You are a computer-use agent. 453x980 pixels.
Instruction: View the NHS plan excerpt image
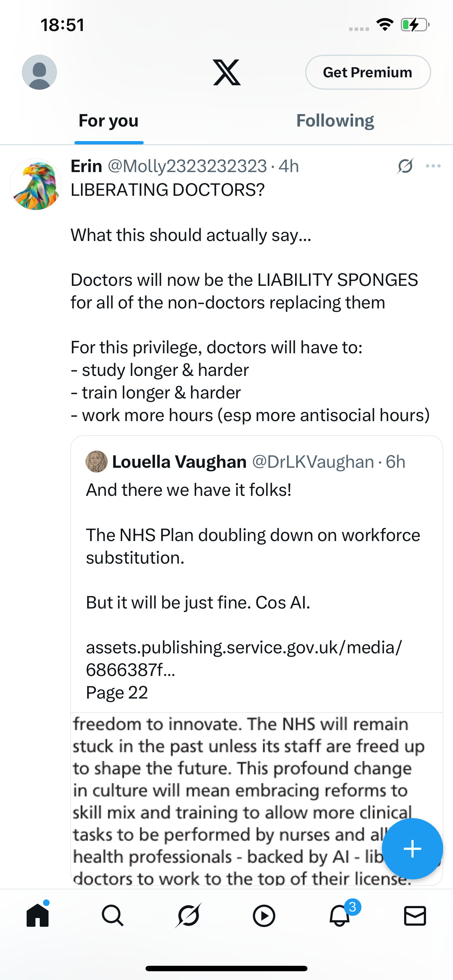coord(256,798)
